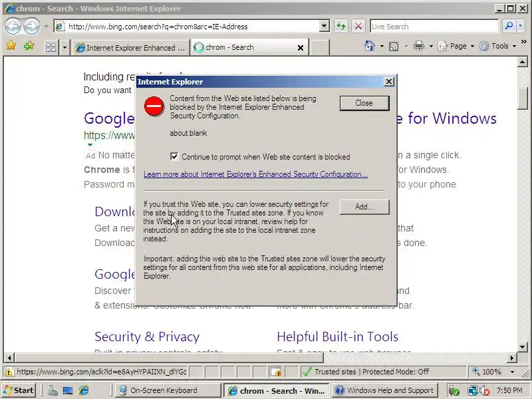This screenshot has width=532, height=399.
Task: Close the chrom - Search tab
Action: (x=301, y=48)
